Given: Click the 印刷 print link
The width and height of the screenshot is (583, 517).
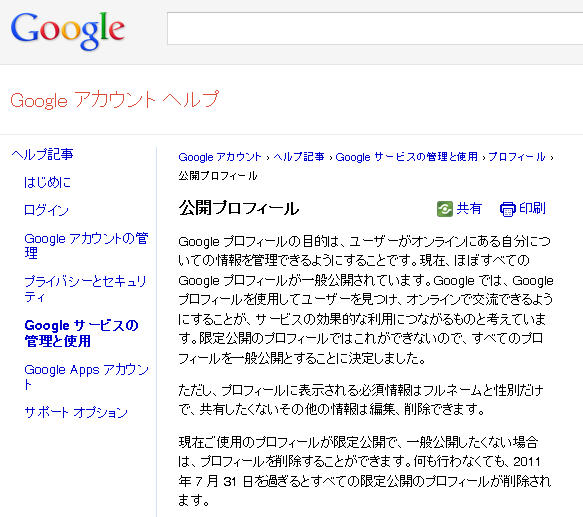Looking at the screenshot, I should (x=532, y=209).
